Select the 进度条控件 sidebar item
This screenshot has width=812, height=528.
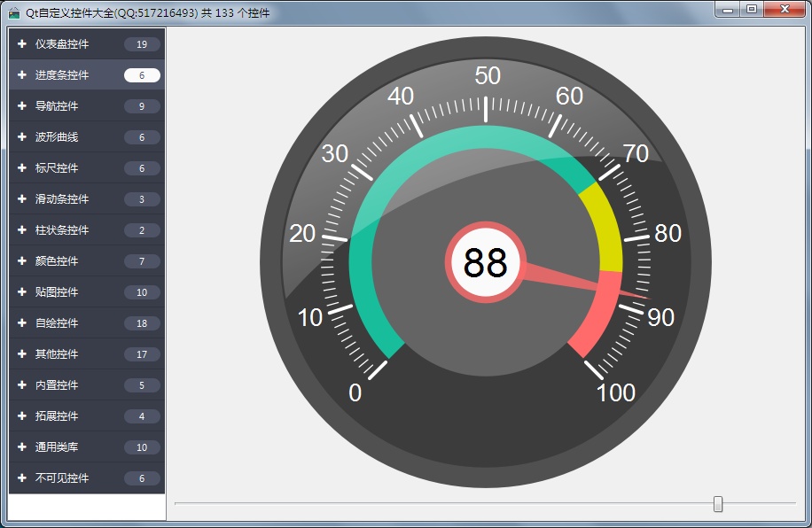click(x=62, y=75)
